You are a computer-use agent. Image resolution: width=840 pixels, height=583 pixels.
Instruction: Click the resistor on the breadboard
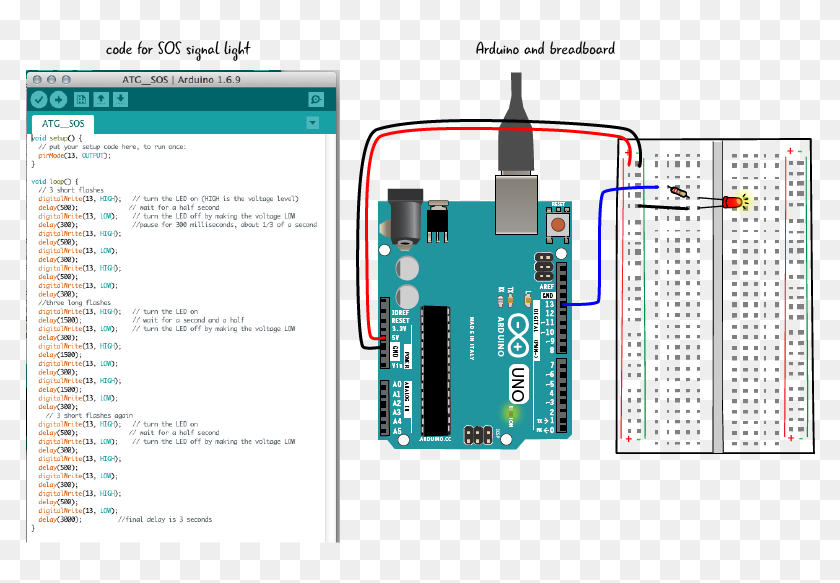679,191
